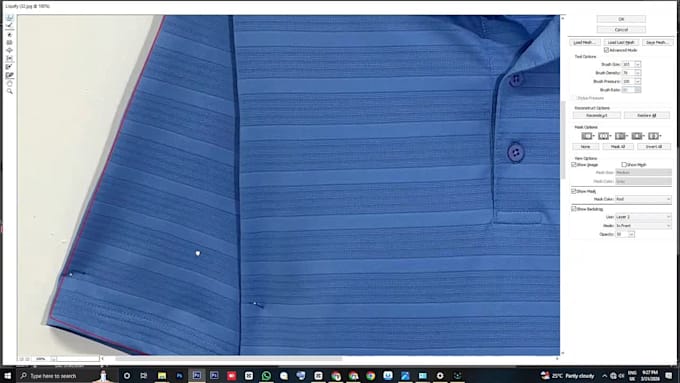The image size is (680, 383).
Task: Click the Brush Pressure value field
Action: tap(628, 81)
